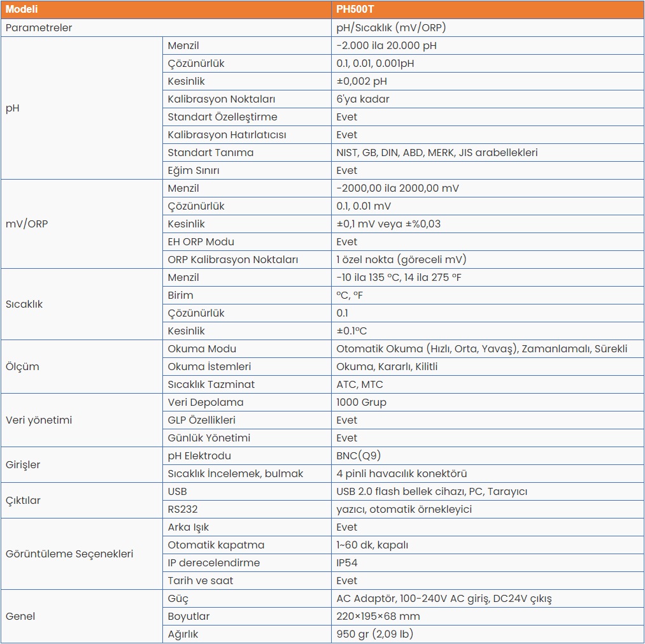Click the Sıcaklık category cell
This screenshot has width=645, height=644.
[x=82, y=304]
